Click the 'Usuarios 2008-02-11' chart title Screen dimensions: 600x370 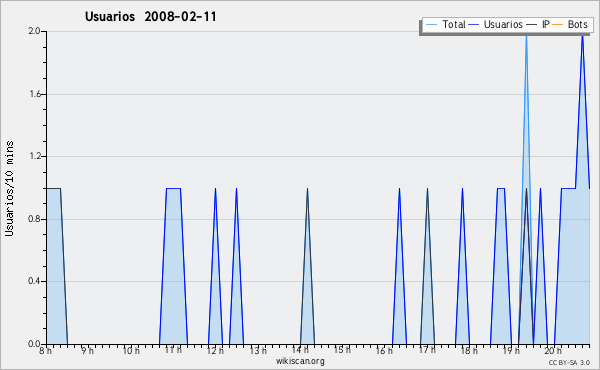151,17
